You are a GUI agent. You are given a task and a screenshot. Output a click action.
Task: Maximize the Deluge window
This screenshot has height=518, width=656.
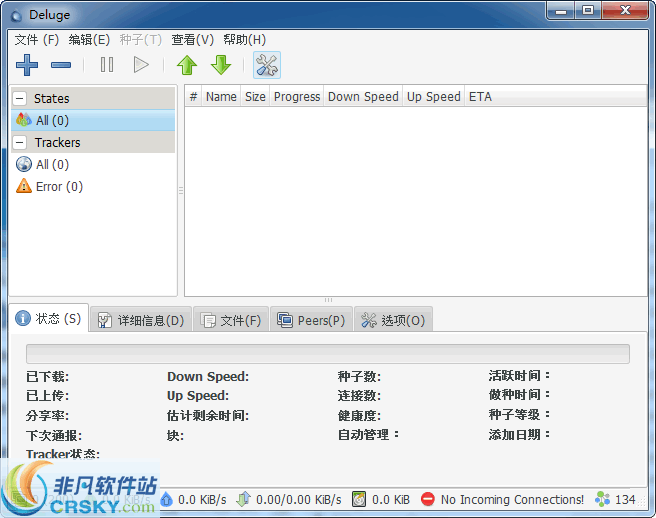(588, 10)
